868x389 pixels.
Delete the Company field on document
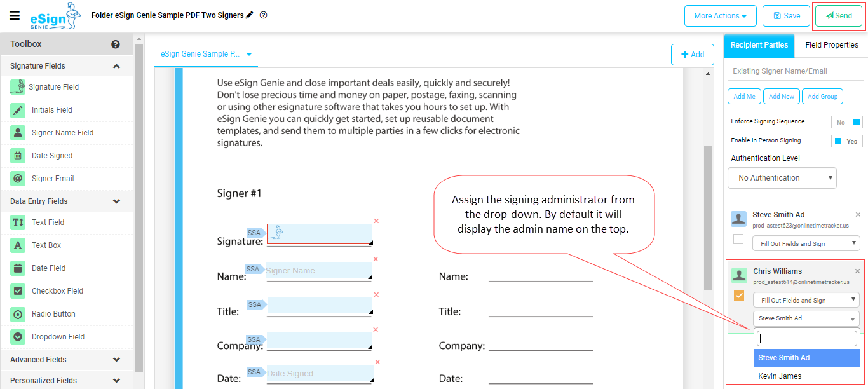click(x=376, y=330)
